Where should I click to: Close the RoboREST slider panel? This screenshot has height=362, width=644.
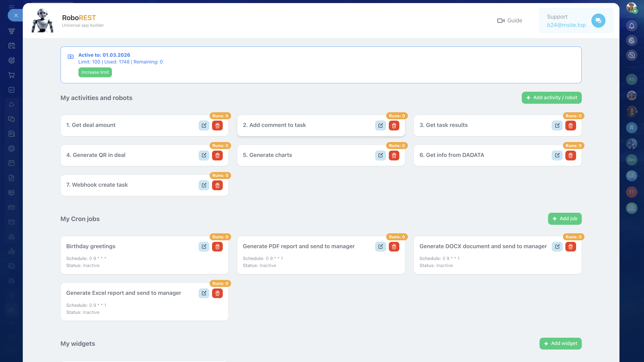16,16
